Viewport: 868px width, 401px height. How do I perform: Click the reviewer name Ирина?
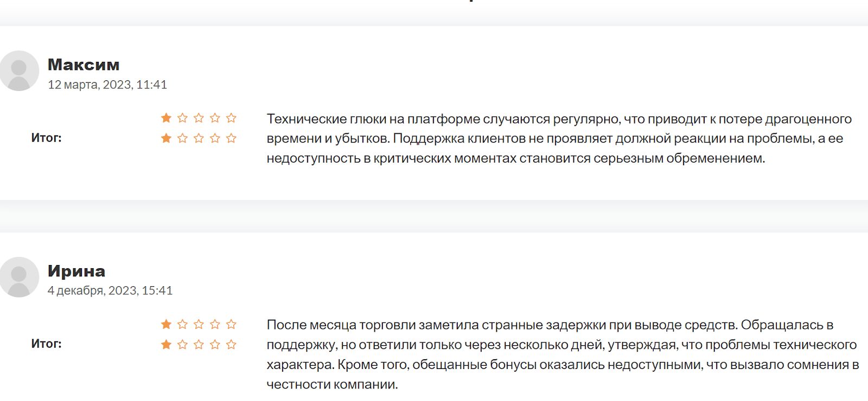click(x=76, y=271)
